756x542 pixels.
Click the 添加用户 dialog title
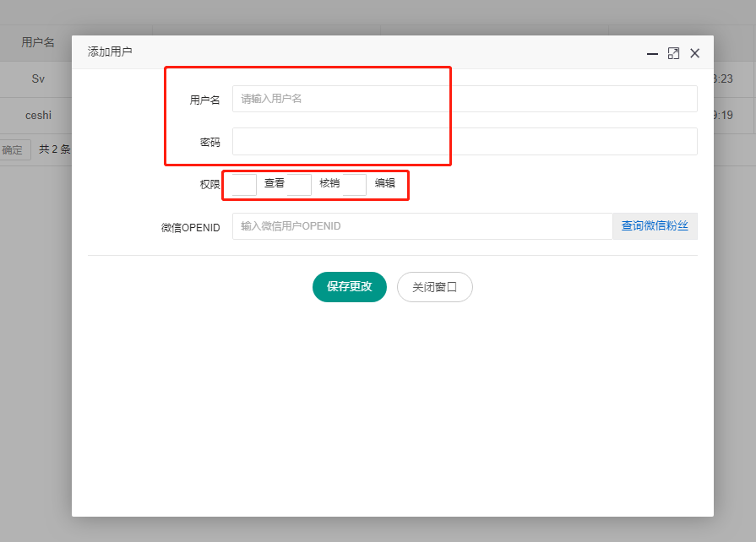(110, 51)
